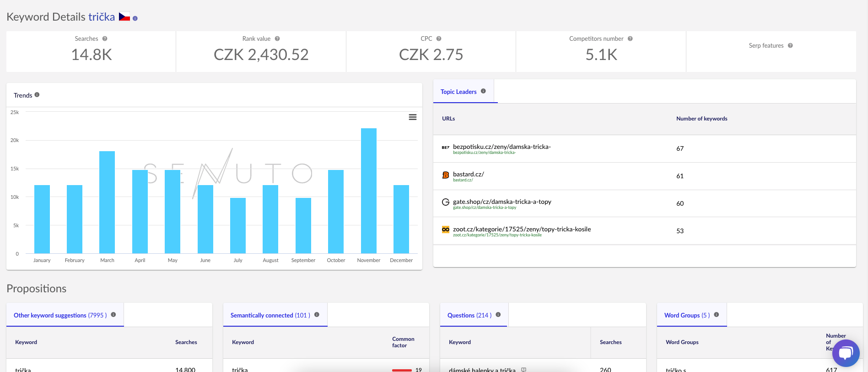Click the Number of keywords column header
Image resolution: width=868 pixels, height=372 pixels.
[x=702, y=119]
